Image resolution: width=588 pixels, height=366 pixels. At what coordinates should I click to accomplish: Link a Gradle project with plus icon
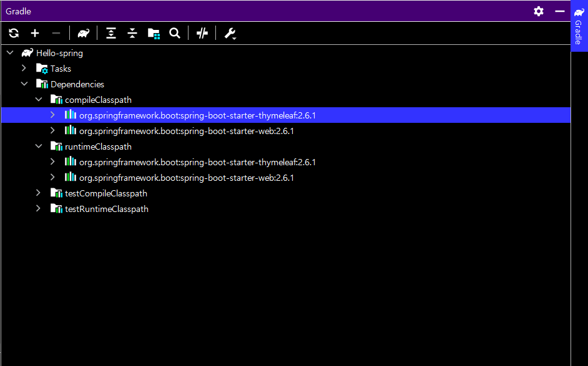point(35,33)
